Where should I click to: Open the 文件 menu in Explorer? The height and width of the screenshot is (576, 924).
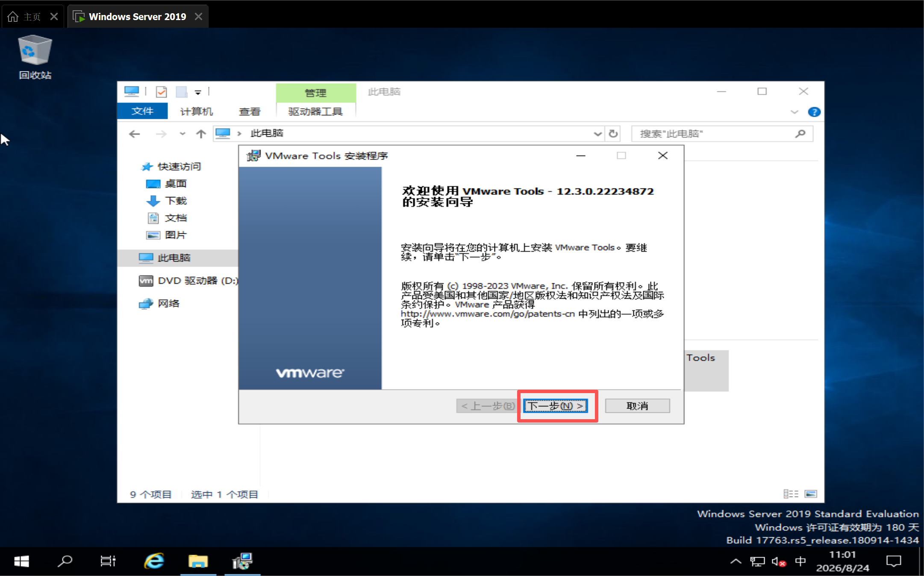tap(142, 111)
